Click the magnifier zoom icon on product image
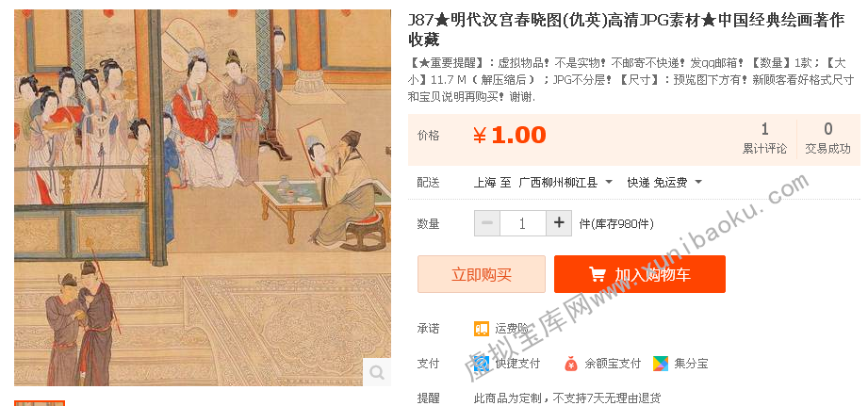 click(x=377, y=372)
